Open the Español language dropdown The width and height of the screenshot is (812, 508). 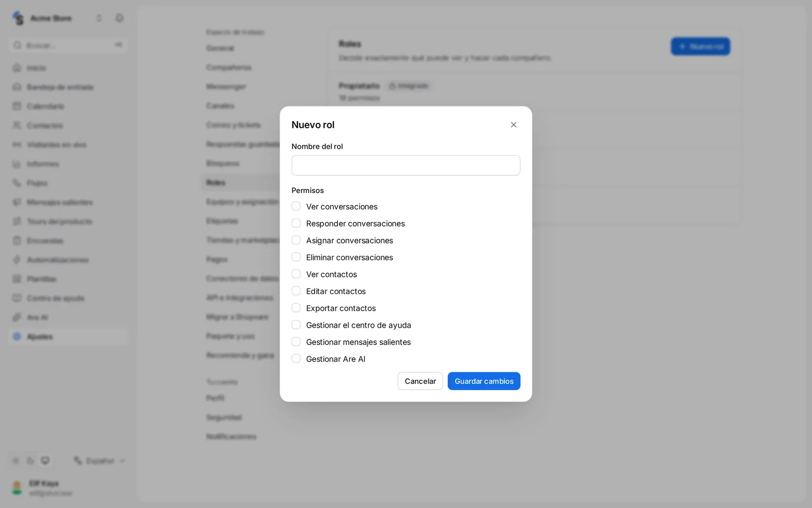pyautogui.click(x=99, y=461)
